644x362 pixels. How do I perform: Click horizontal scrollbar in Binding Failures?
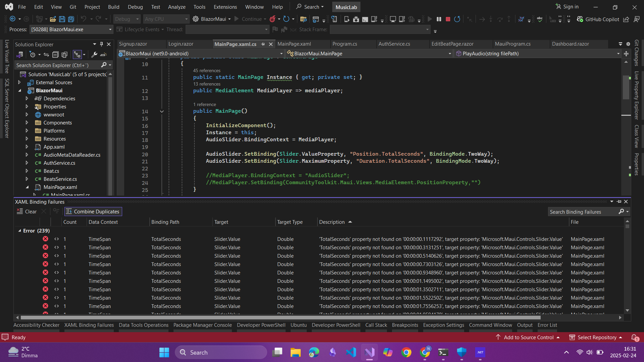(x=281, y=317)
